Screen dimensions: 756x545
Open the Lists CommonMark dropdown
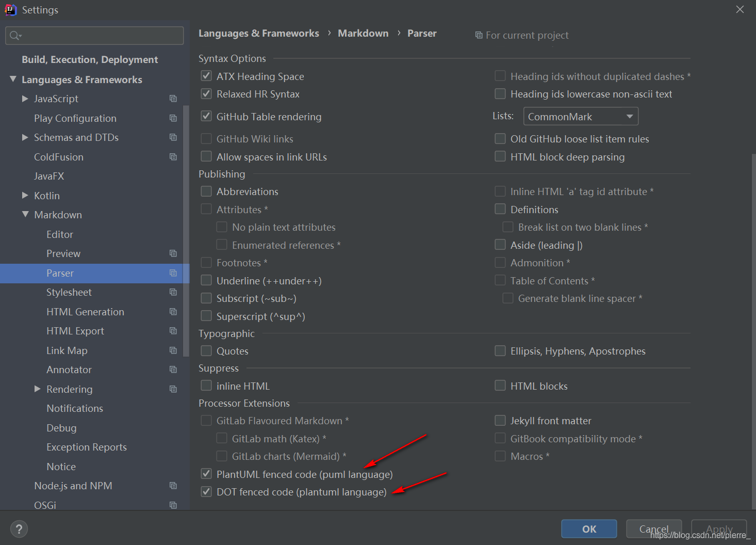click(x=581, y=116)
